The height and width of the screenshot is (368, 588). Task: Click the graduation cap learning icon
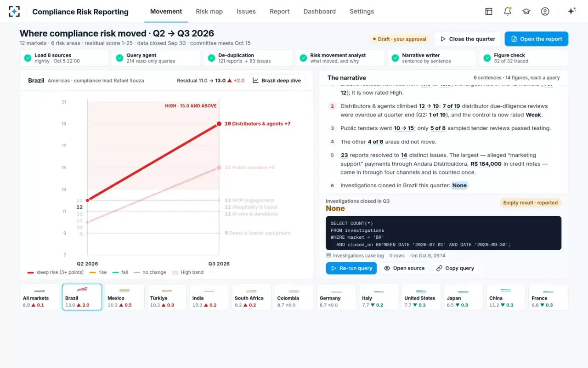point(526,11)
